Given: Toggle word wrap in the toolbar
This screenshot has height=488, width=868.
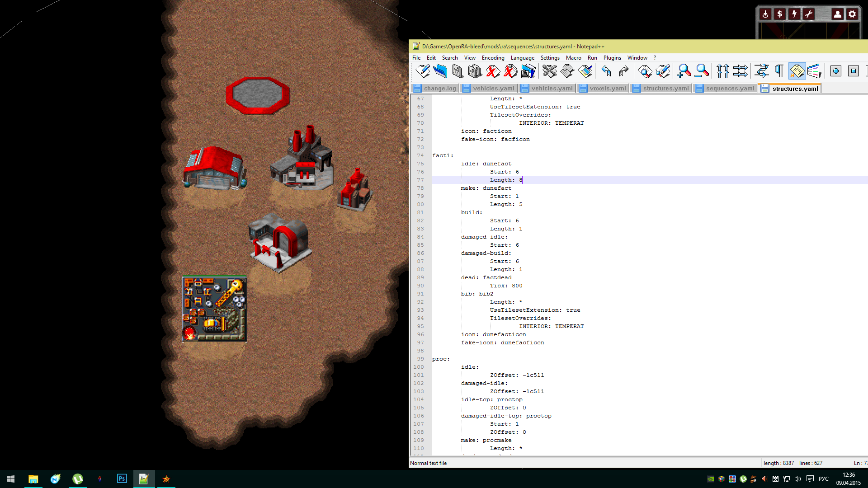Looking at the screenshot, I should point(762,71).
